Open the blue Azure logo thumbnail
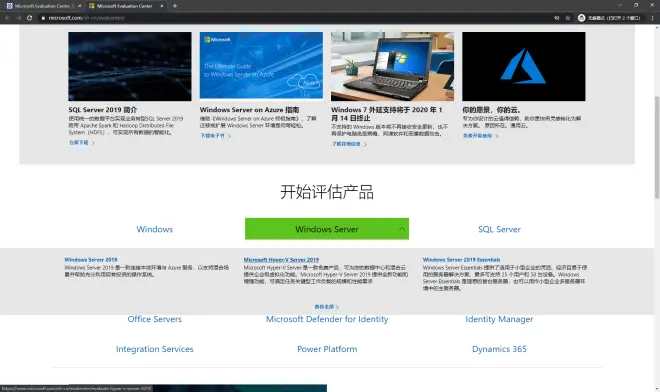Image resolution: width=660 pixels, height=392 pixels. coord(524,67)
